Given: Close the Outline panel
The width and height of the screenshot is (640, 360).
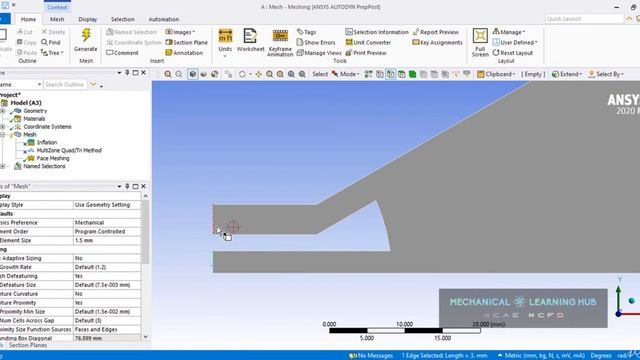Looking at the screenshot, I should pyautogui.click(x=143, y=73).
